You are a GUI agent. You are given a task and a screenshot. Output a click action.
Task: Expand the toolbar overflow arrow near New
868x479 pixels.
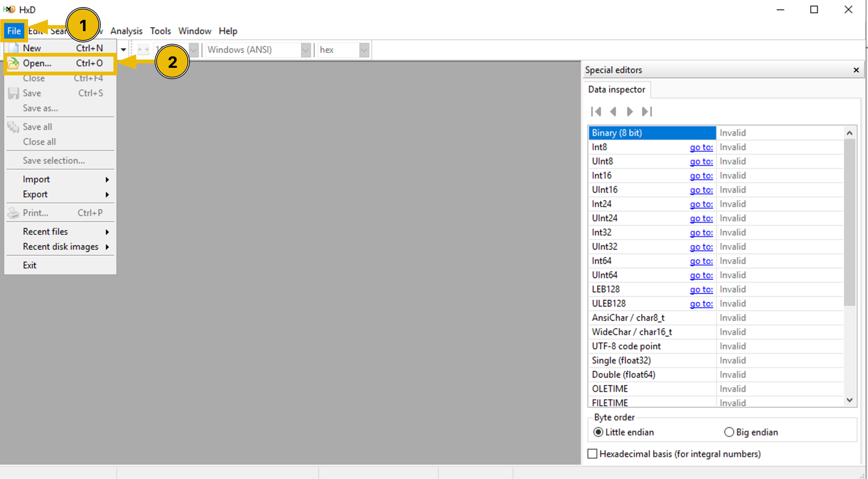click(123, 50)
